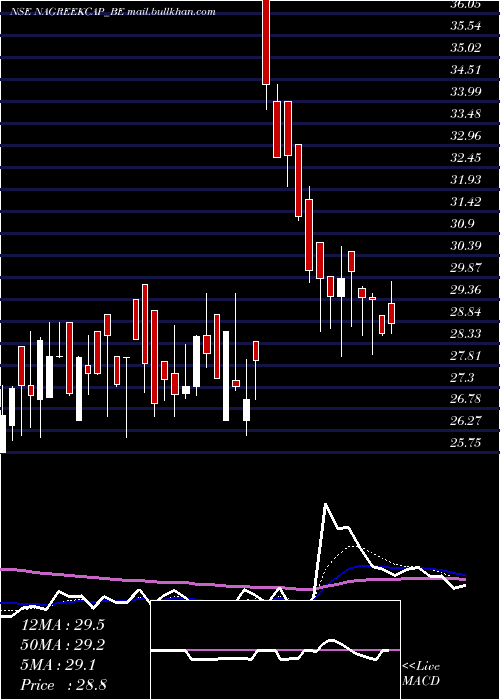
Task: Click the 34.51 price axis label
Action: 466,70
